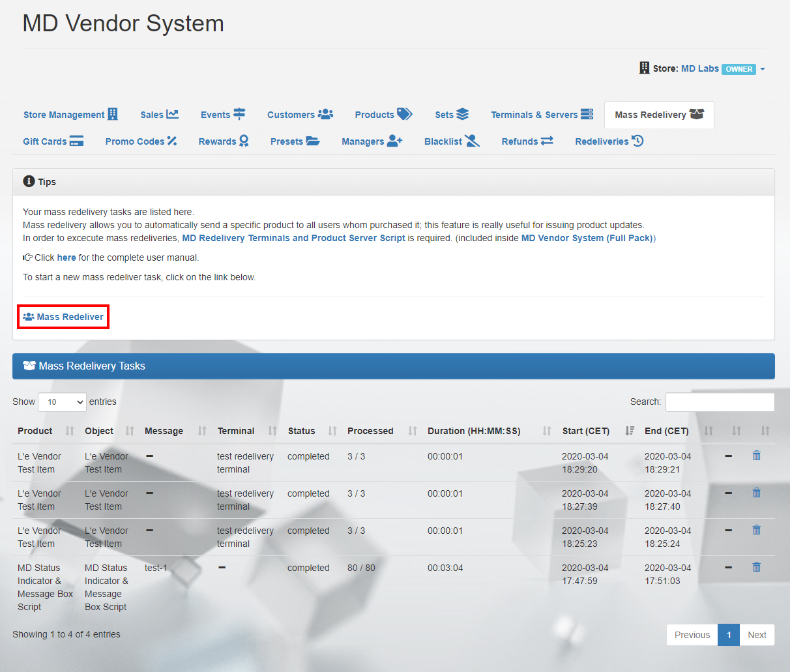Open the Promo Codes tab
790x672 pixels.
click(x=141, y=141)
